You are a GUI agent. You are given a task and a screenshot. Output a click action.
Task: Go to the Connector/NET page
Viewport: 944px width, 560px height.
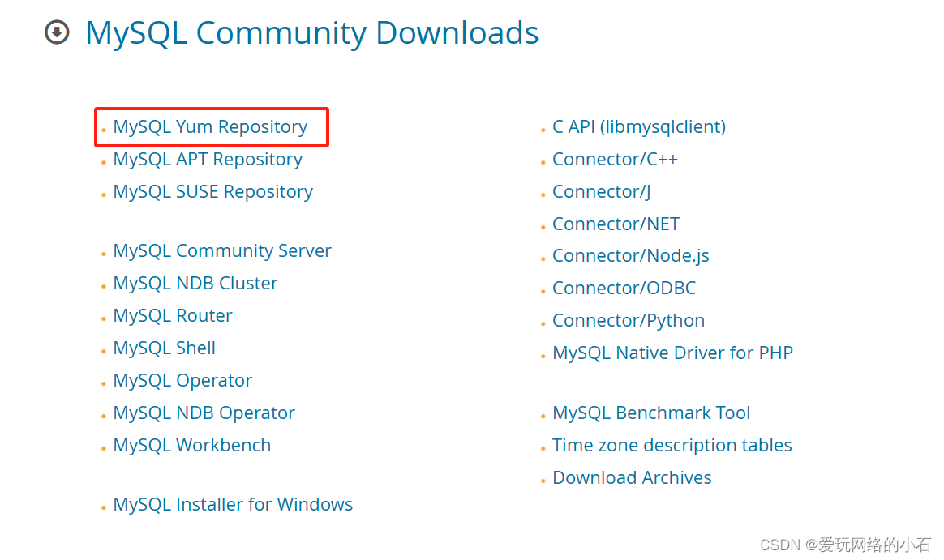(616, 224)
